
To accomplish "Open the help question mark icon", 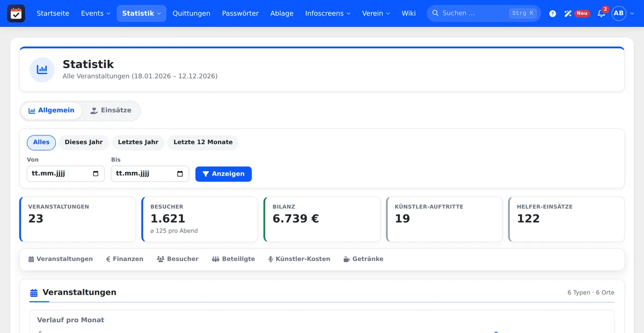I will [553, 13].
